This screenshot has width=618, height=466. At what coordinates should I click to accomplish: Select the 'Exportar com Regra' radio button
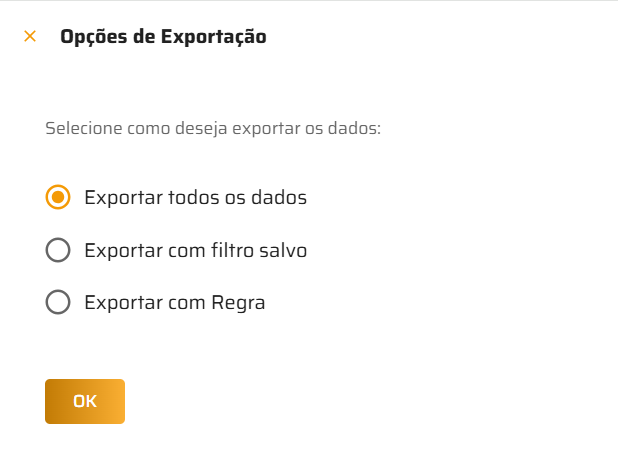58,302
